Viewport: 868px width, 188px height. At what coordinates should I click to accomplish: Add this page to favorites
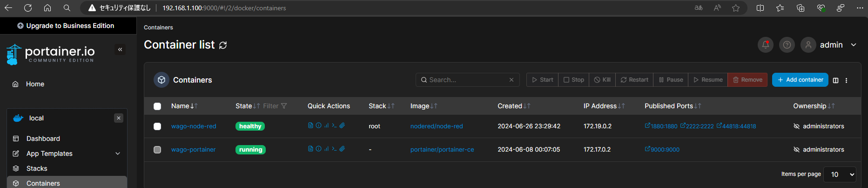point(736,8)
